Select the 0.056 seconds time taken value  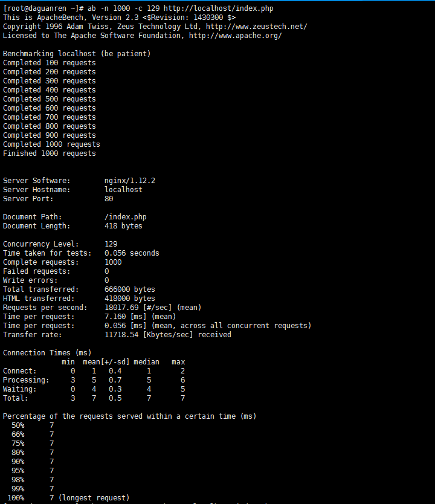pos(132,253)
